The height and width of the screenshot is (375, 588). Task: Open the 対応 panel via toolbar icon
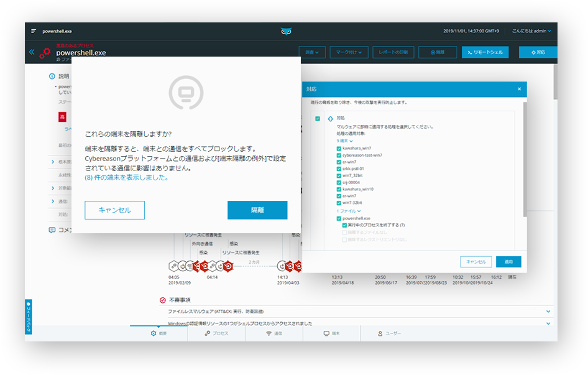tap(538, 52)
